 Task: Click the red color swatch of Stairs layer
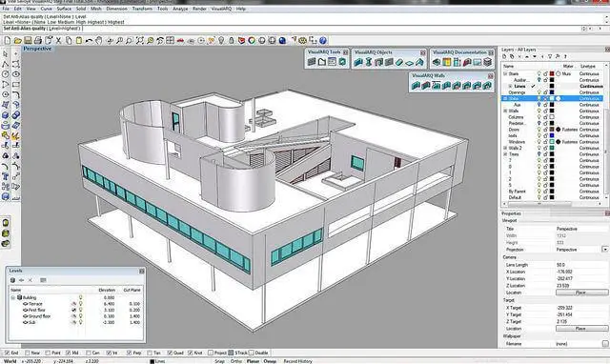(x=552, y=73)
